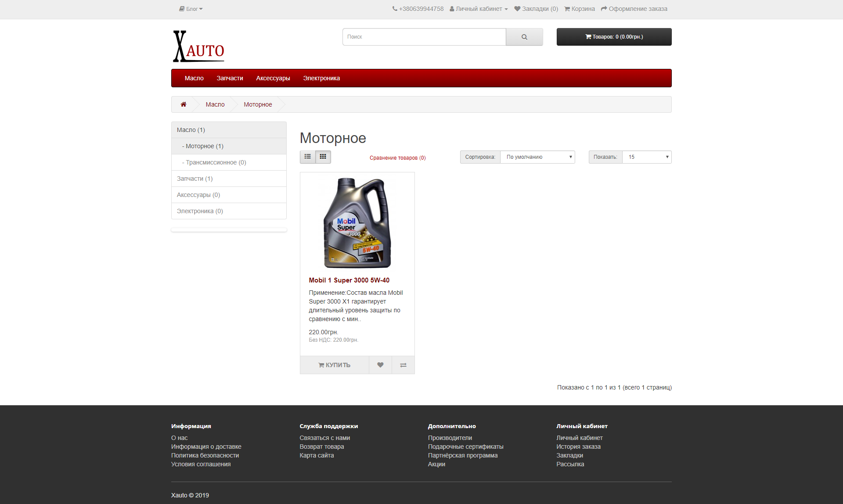Screen dimensions: 843x504
Task: Add Mobil oil to wishlist heart
Action: [380, 365]
